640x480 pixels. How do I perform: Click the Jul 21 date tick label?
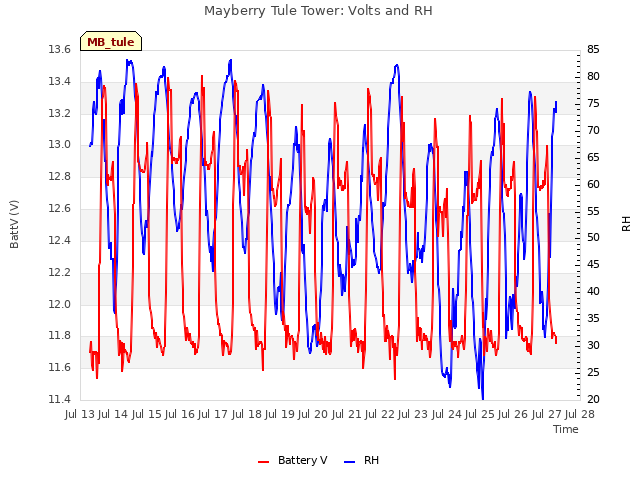click(x=347, y=414)
